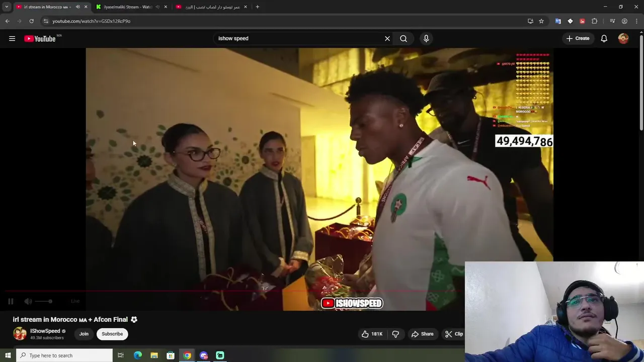Go back in browser history
Viewport: 644px width, 362px height.
point(7,21)
